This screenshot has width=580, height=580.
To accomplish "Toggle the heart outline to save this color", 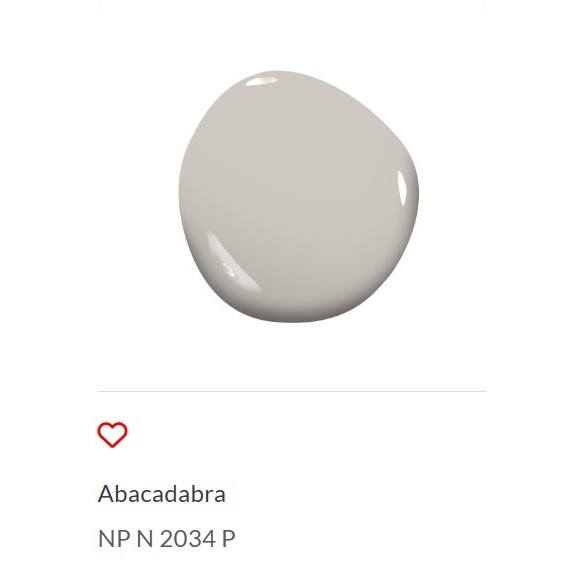I will 112,435.
